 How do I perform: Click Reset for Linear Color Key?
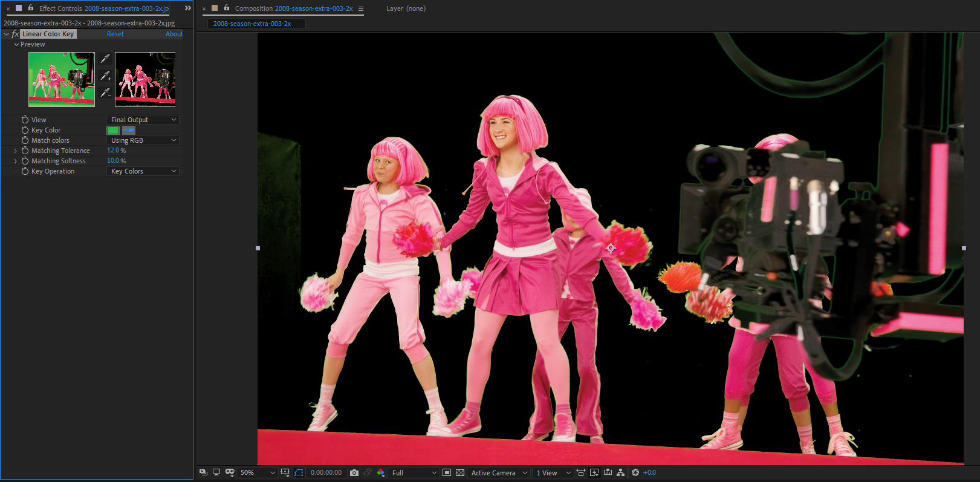click(x=115, y=34)
